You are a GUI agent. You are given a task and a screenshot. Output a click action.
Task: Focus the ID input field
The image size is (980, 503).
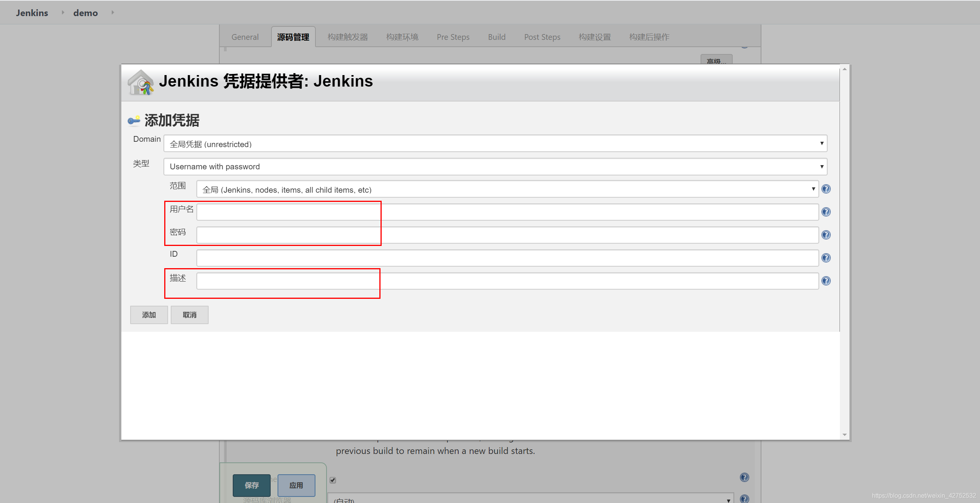click(x=508, y=258)
